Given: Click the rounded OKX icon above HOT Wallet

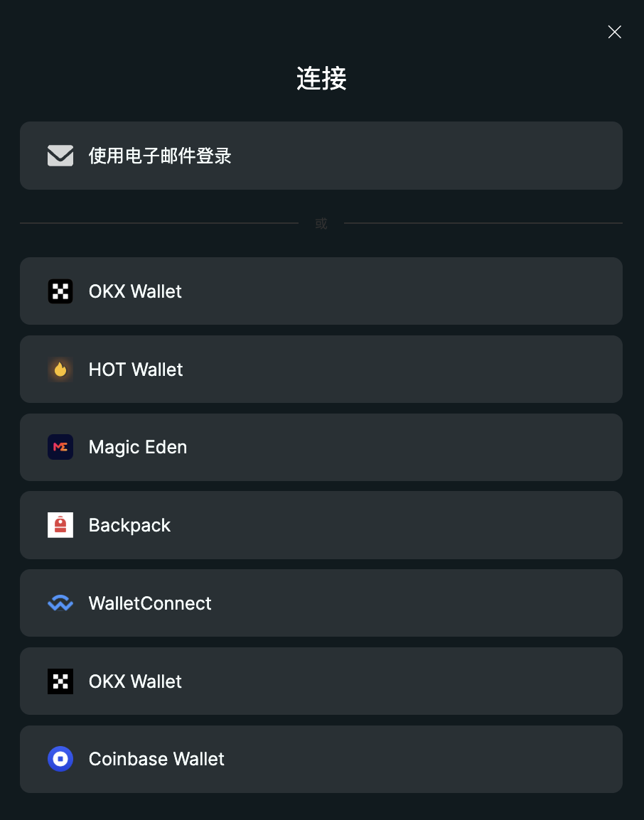Looking at the screenshot, I should click(60, 291).
